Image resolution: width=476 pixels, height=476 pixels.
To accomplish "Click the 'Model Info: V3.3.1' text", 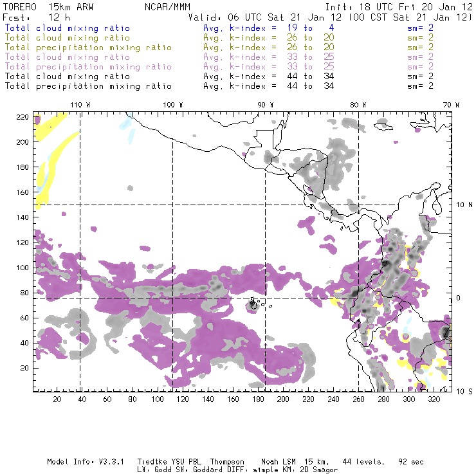I will click(x=86, y=462).
